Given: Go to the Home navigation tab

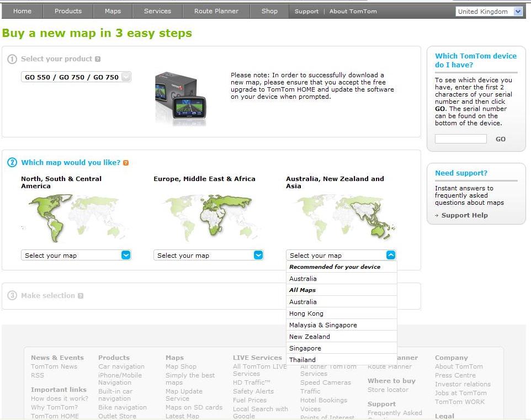Looking at the screenshot, I should (22, 11).
